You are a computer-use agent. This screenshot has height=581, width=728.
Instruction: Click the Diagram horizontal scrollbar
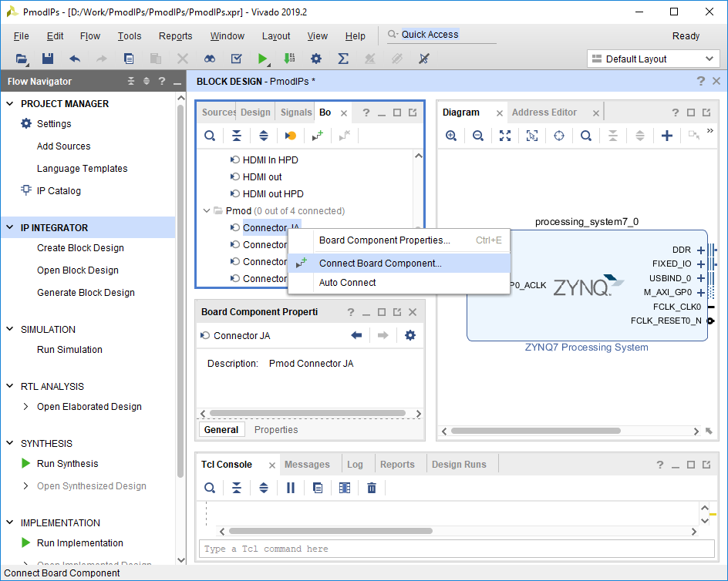pyautogui.click(x=536, y=431)
